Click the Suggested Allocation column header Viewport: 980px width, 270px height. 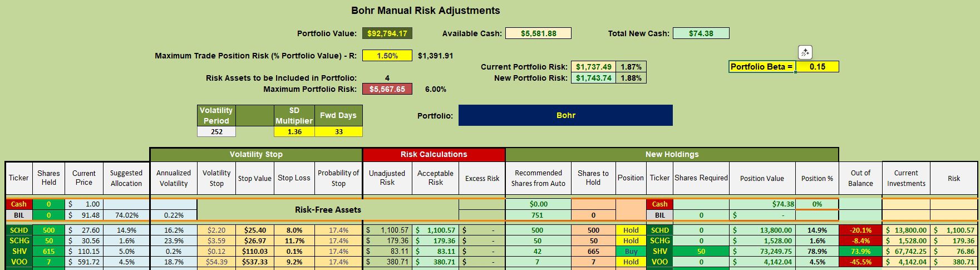[x=126, y=178]
